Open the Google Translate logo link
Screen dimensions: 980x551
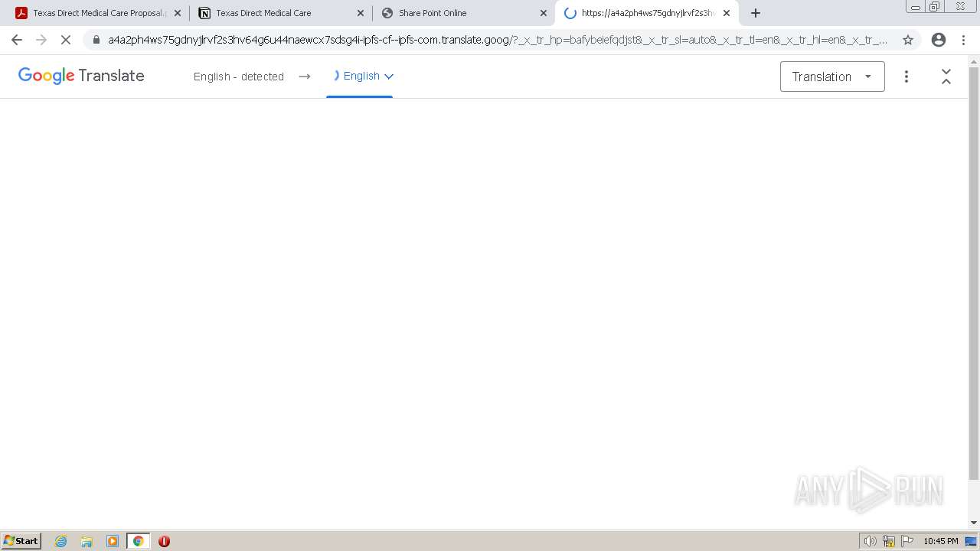81,76
